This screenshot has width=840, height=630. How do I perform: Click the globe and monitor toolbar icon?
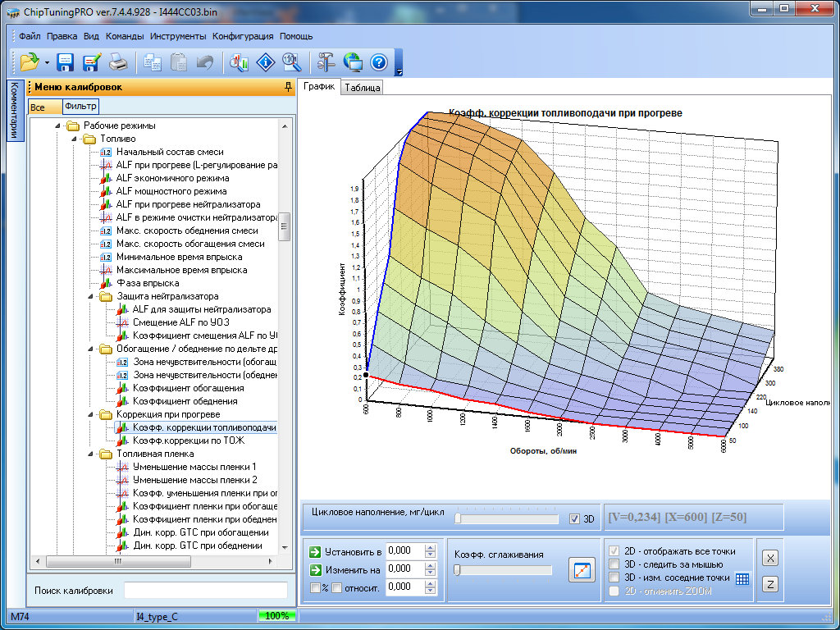353,62
